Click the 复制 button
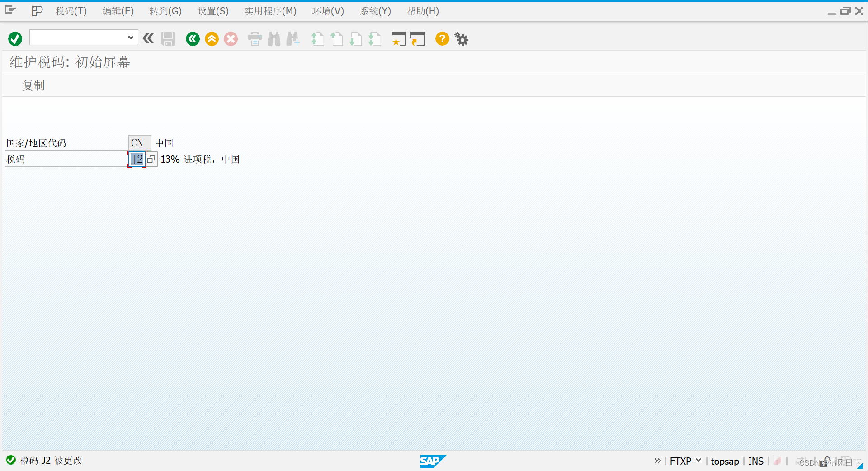Viewport: 868px width, 471px height. tap(33, 85)
